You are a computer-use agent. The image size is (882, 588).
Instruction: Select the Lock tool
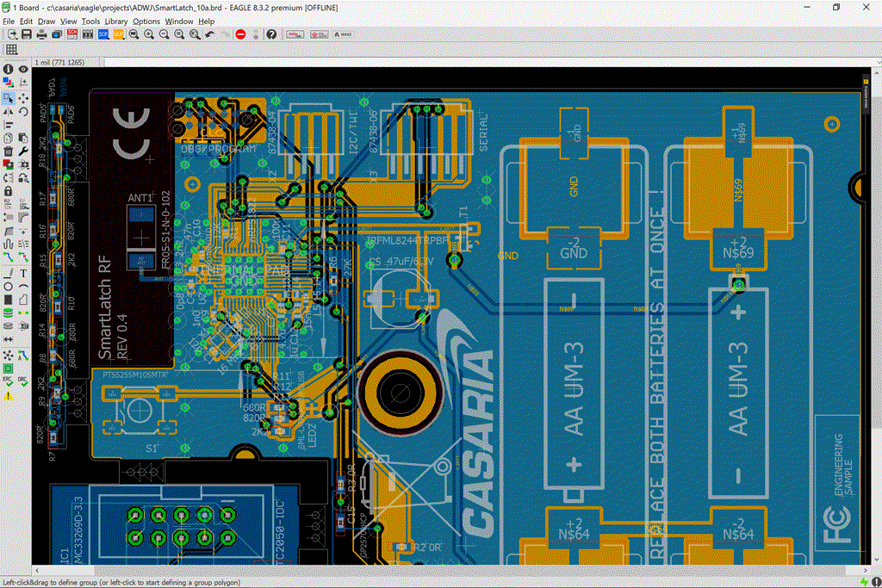8,190
